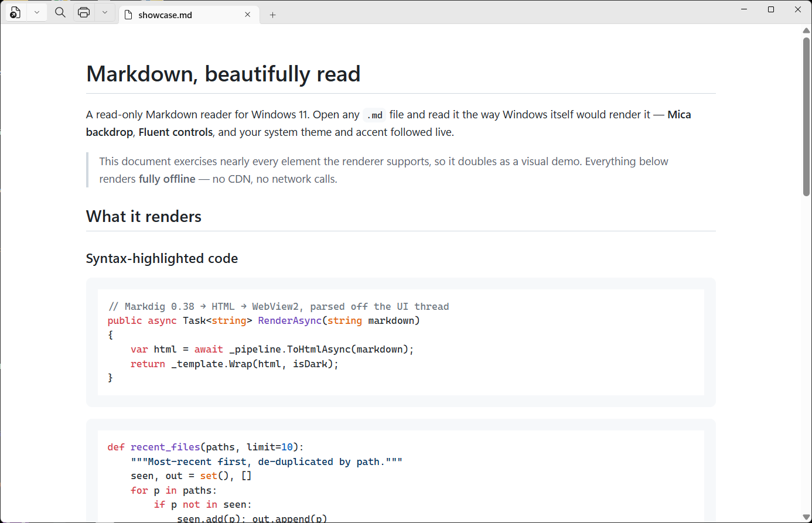Image resolution: width=812 pixels, height=523 pixels.
Task: Click the 'What it renders' heading
Action: tap(144, 217)
